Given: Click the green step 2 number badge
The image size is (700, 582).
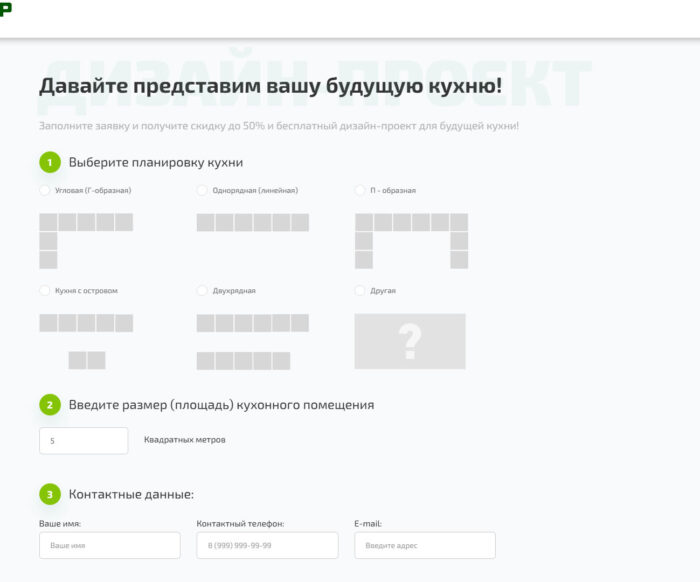Looking at the screenshot, I should pyautogui.click(x=50, y=405).
